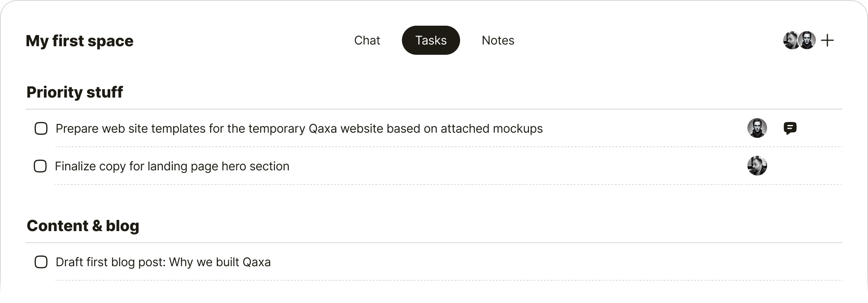Screen dimensions: 868x303
Task: Click the bearded member avatar in header
Action: coord(790,41)
